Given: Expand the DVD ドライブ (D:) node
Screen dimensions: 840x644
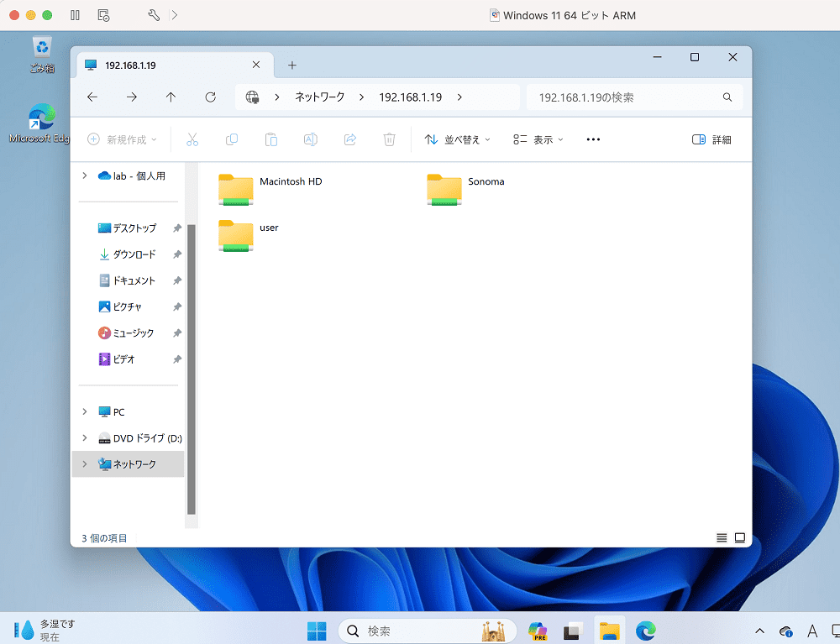Looking at the screenshot, I should pyautogui.click(x=85, y=438).
